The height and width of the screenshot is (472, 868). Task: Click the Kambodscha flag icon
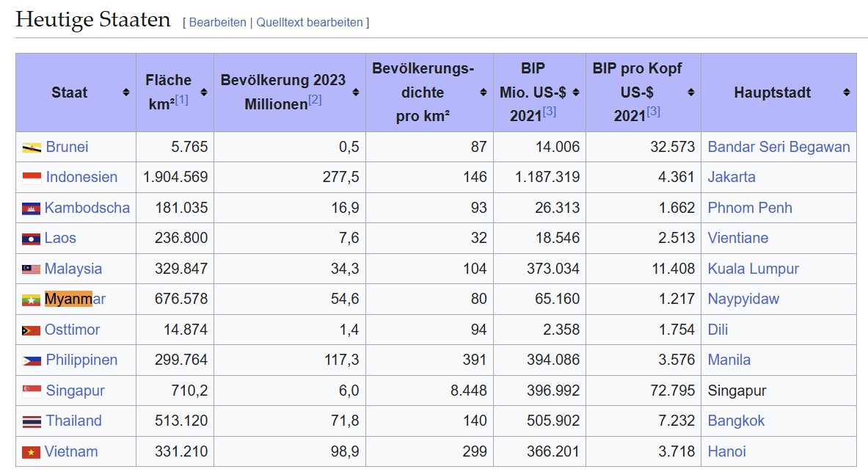pos(31,208)
